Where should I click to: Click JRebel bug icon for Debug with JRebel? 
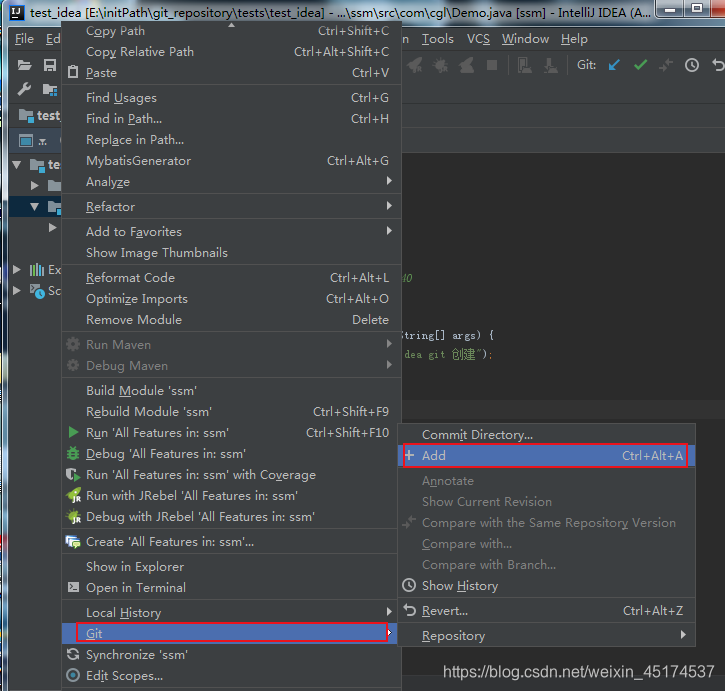pos(74,516)
